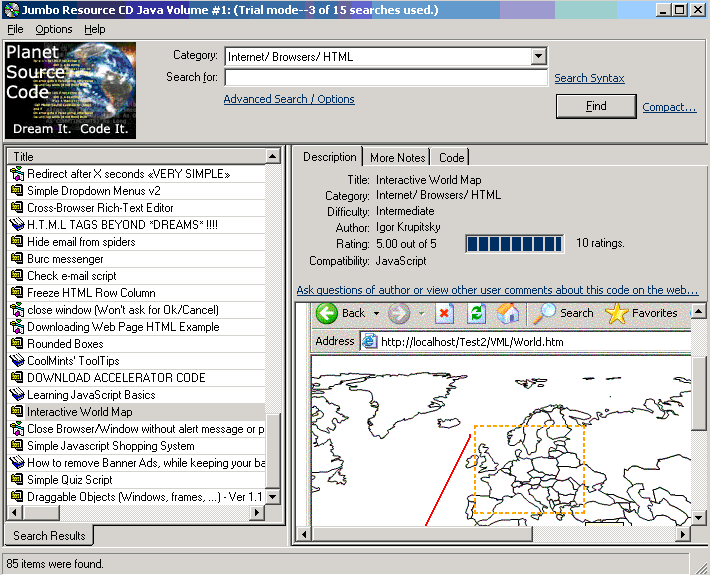
Task: Click Forward button's dropdown arrow in preview
Action: (422, 313)
